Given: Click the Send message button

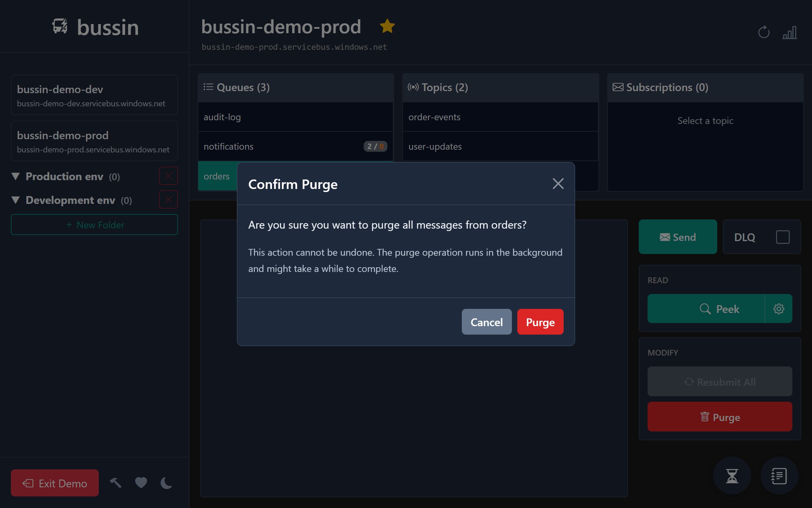Looking at the screenshot, I should (678, 237).
